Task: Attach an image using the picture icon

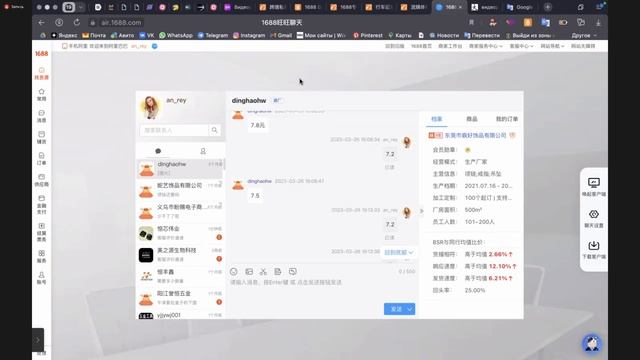Action: (249, 271)
